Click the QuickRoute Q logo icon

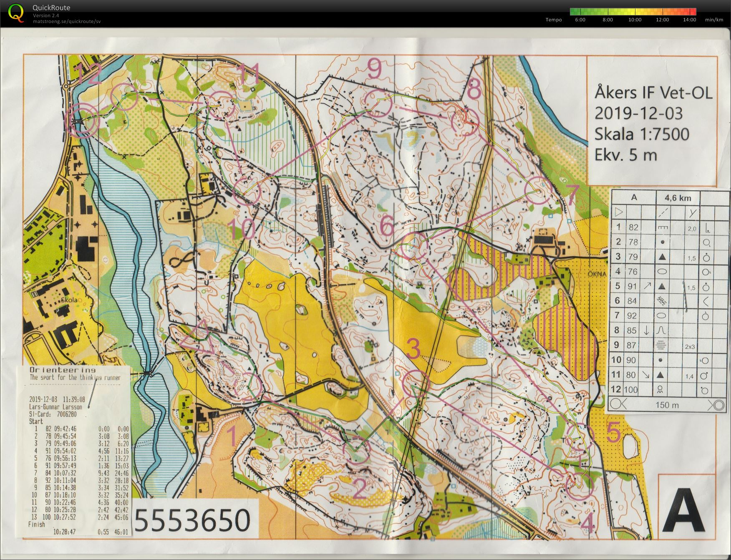coord(16,13)
